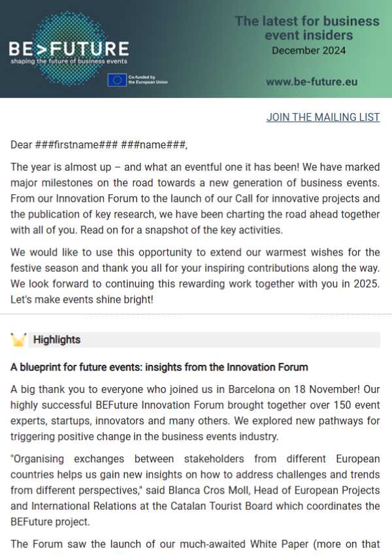Select the 'Co-funded by the European Union' label
This screenshot has height=555, width=392.
(148, 80)
